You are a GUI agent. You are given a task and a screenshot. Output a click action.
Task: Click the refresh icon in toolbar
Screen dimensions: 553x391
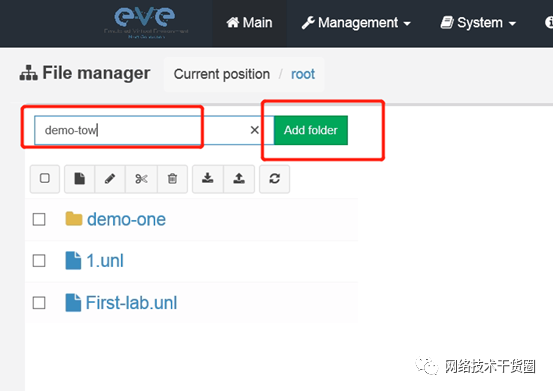point(275,179)
